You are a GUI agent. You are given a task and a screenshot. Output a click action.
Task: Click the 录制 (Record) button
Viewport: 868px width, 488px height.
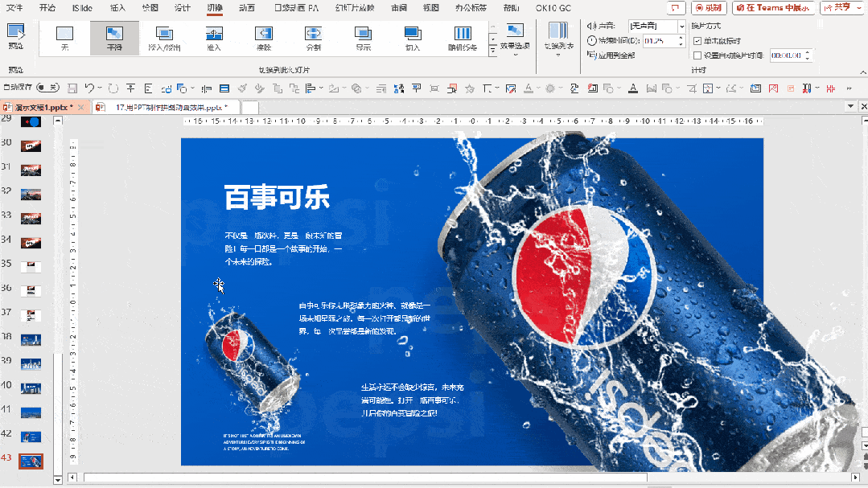tap(709, 8)
